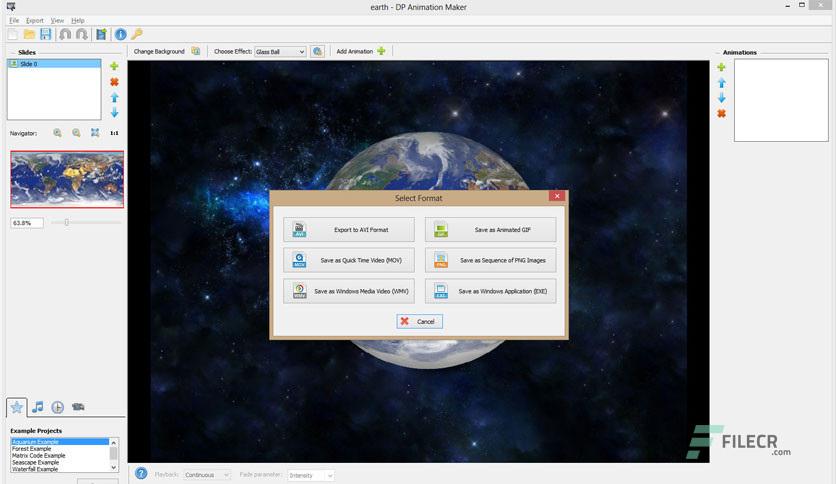
Task: Add animation via Animations panel green plus
Action: 721,67
